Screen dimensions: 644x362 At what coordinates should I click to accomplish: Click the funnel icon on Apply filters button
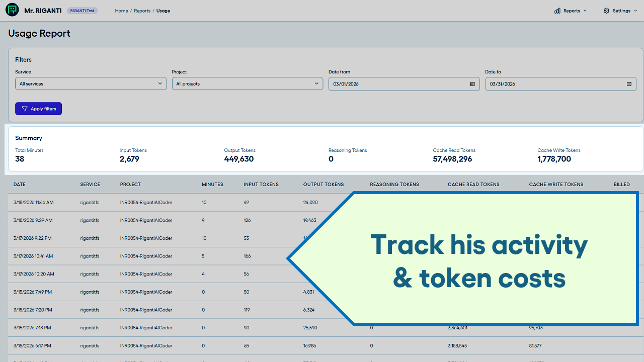coord(24,109)
